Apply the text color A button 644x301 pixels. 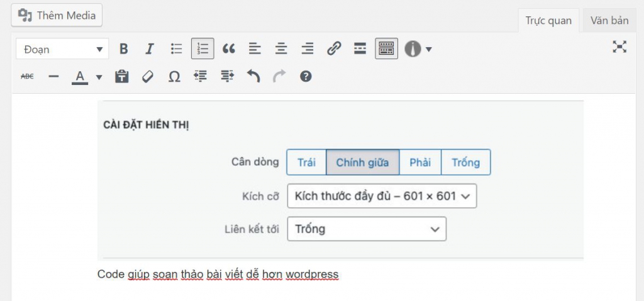(x=80, y=76)
